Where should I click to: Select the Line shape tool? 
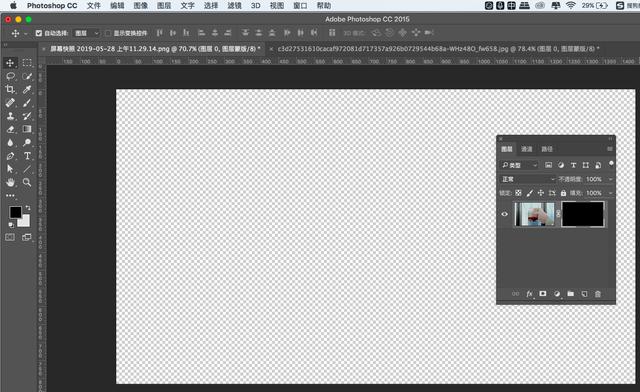click(x=27, y=169)
